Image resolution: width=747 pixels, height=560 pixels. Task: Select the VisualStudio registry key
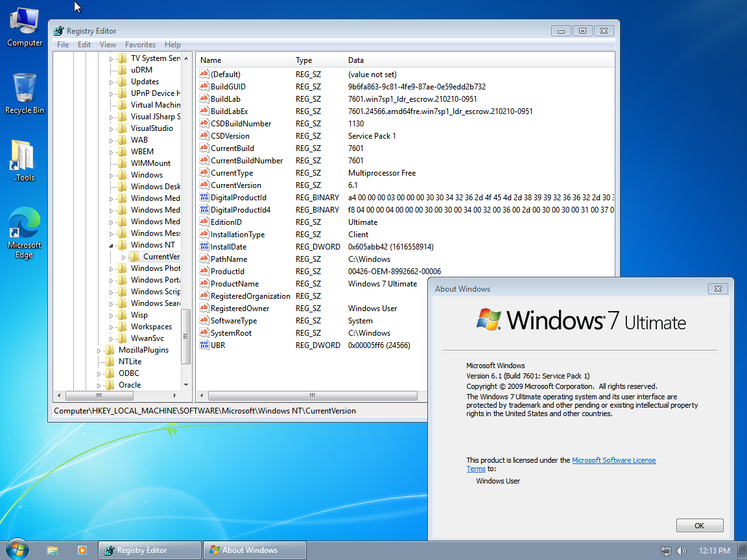pos(152,128)
